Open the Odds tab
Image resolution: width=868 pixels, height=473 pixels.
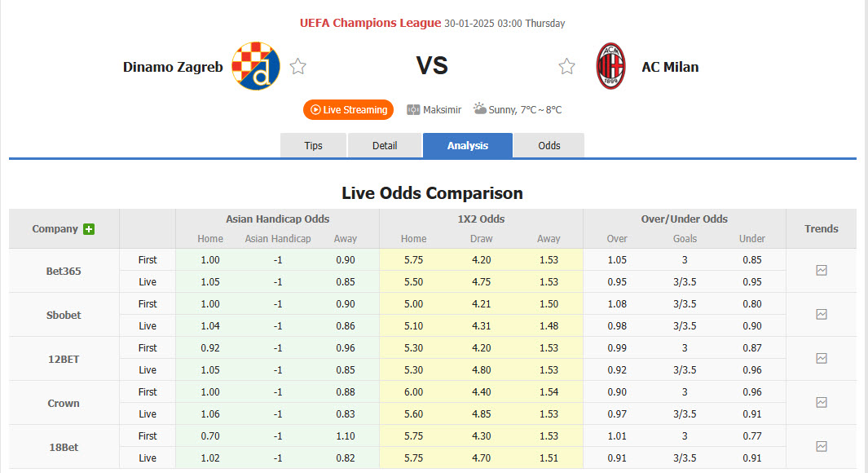pyautogui.click(x=549, y=145)
